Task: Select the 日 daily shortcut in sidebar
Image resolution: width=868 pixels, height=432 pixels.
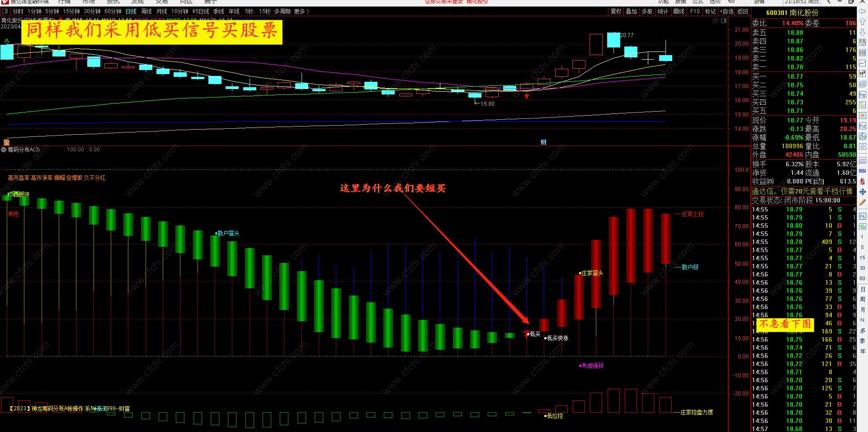Action: (x=863, y=289)
